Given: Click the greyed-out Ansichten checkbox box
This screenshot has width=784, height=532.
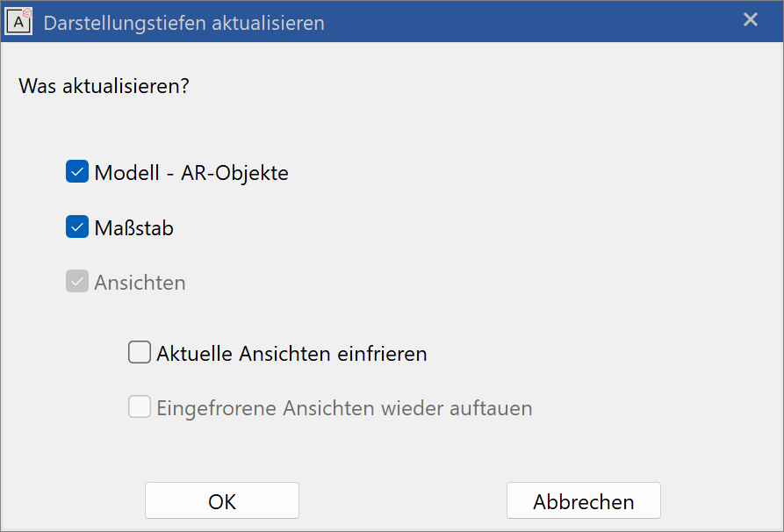Looking at the screenshot, I should point(77,281).
